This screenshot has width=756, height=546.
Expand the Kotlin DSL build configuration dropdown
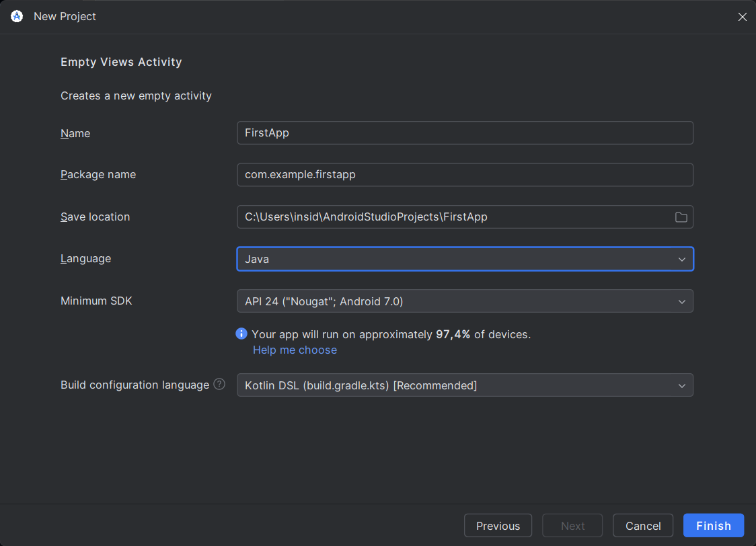(465, 385)
